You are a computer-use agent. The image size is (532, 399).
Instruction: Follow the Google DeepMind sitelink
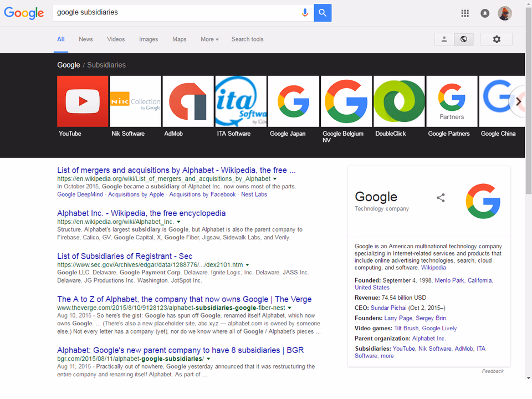pos(80,195)
